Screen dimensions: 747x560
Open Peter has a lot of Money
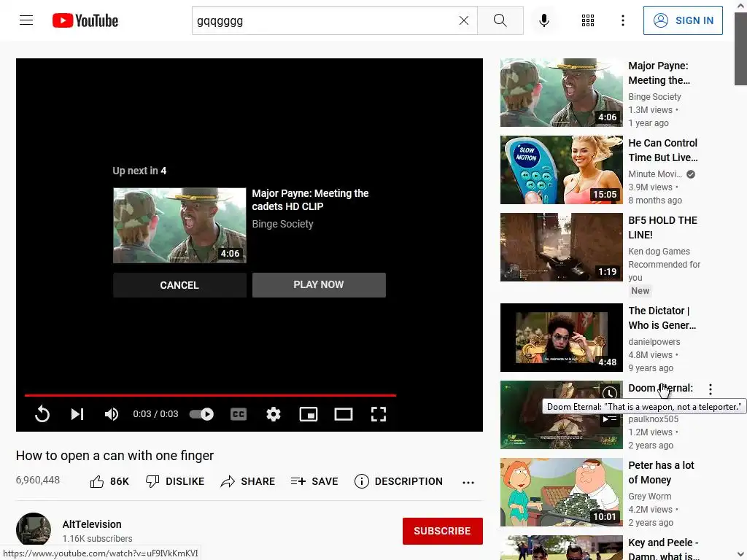(x=661, y=472)
